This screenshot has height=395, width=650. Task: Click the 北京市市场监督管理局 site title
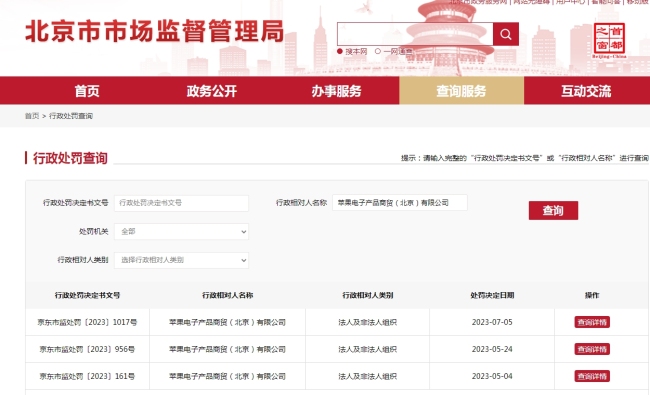tap(155, 31)
